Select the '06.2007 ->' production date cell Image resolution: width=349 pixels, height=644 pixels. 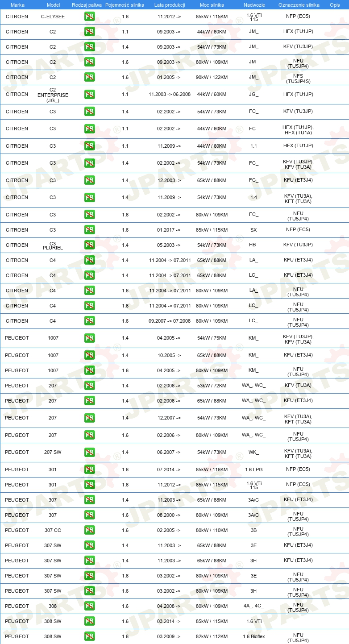(x=169, y=452)
